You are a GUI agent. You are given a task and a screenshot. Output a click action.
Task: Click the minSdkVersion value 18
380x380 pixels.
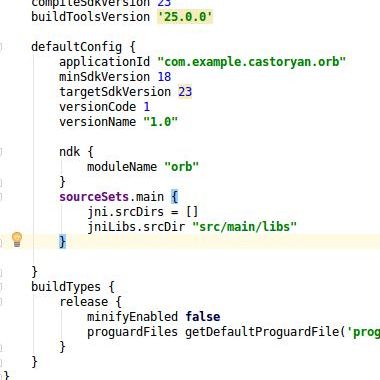tap(164, 77)
